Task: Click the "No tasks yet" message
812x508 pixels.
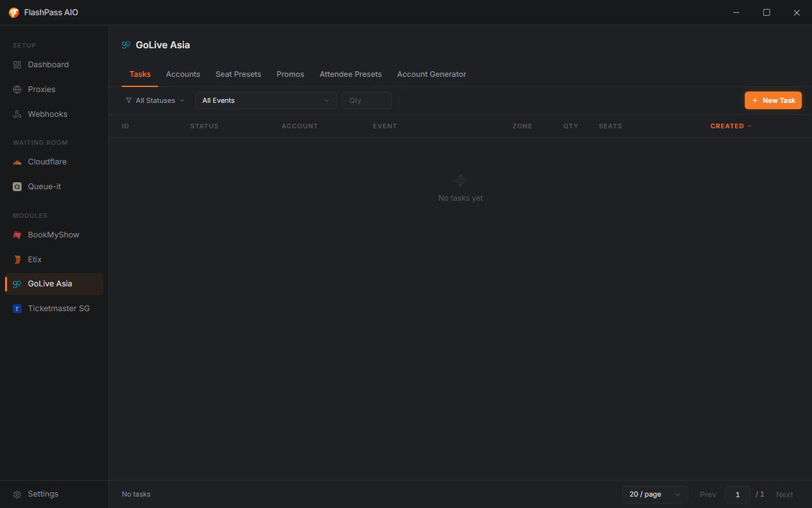Action: 461,198
